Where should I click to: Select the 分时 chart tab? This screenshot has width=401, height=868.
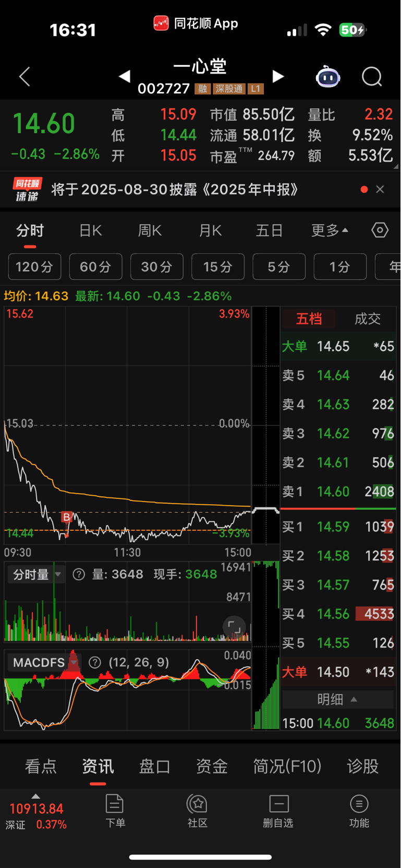(x=30, y=230)
